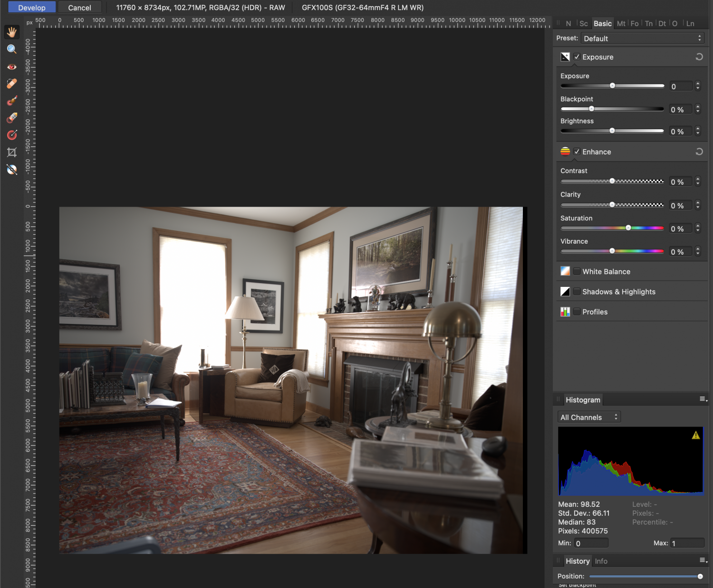
Task: Click the Cancel button
Action: pos(79,8)
